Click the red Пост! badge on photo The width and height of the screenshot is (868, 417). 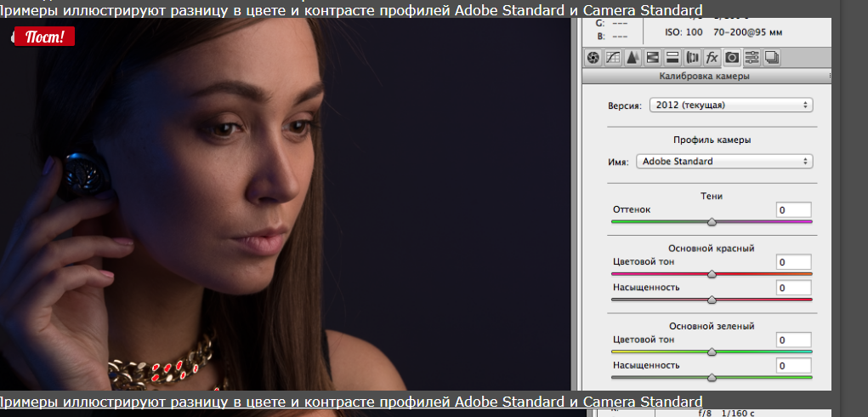44,37
